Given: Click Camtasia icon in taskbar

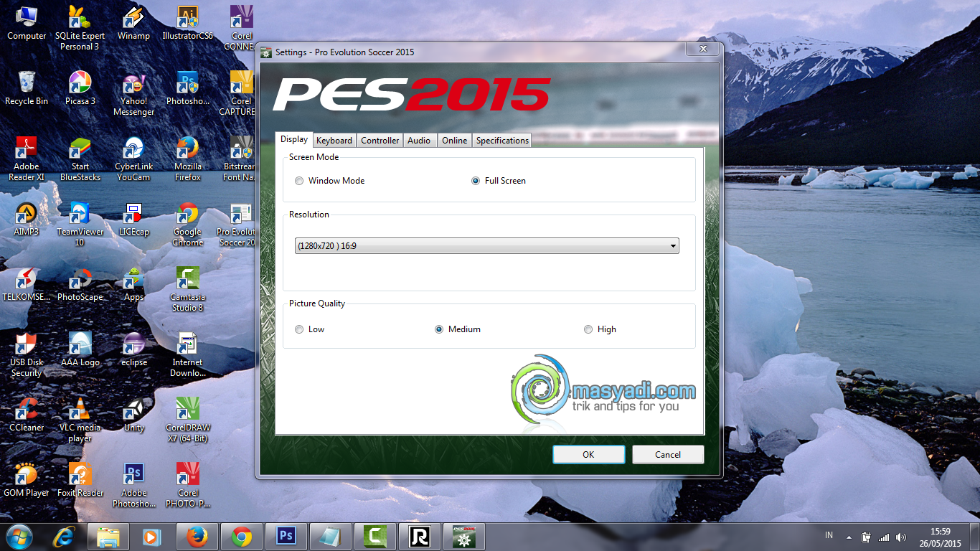Looking at the screenshot, I should click(x=375, y=537).
